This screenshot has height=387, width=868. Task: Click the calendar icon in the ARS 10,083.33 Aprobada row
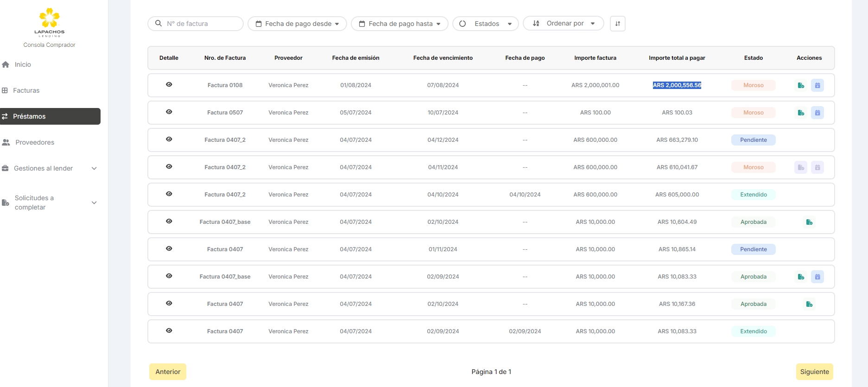[817, 277]
